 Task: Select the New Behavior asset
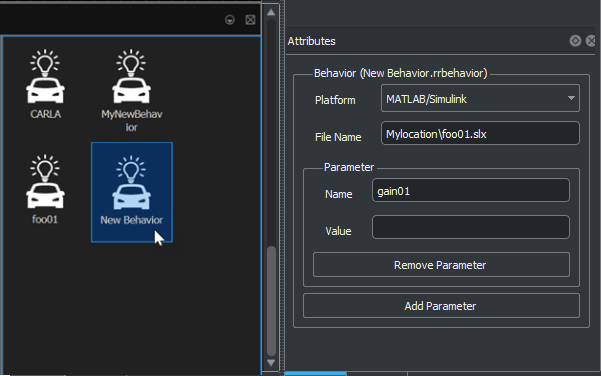(131, 192)
